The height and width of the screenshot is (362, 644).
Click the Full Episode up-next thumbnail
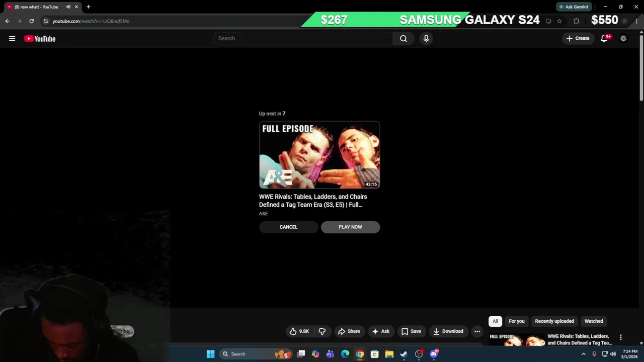319,155
